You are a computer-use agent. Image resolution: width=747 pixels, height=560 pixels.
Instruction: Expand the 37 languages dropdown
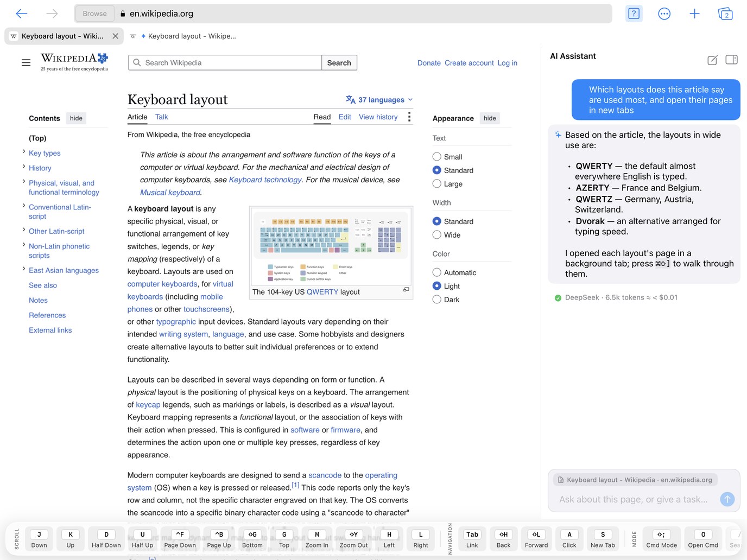[x=379, y=100]
